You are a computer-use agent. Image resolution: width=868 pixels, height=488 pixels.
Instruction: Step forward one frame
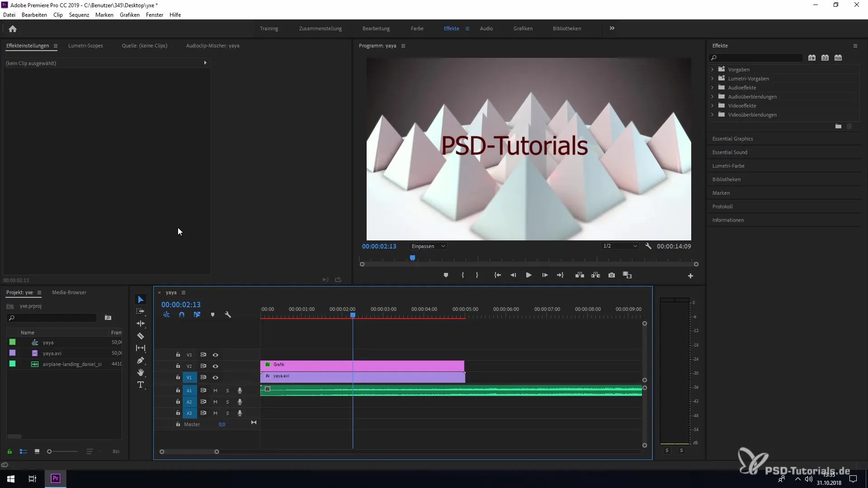point(545,275)
